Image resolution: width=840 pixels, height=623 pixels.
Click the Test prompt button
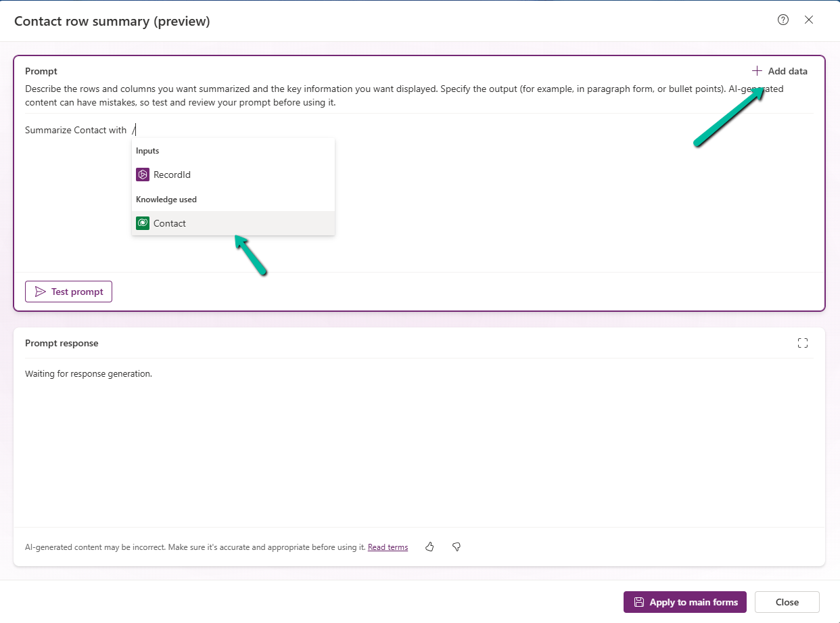[x=68, y=291]
